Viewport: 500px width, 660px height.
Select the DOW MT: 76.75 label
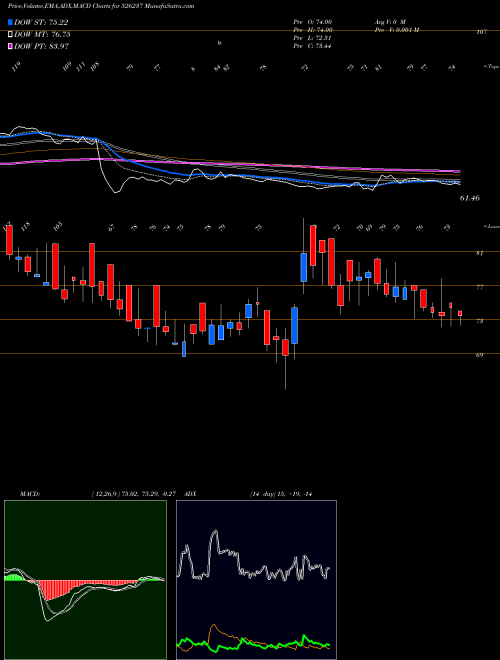point(42,35)
